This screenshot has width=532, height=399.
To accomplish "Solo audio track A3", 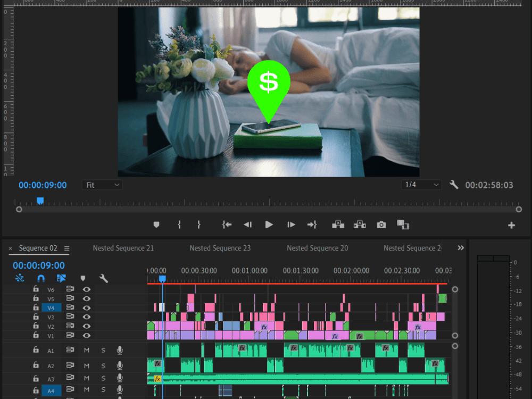I will pos(103,378).
